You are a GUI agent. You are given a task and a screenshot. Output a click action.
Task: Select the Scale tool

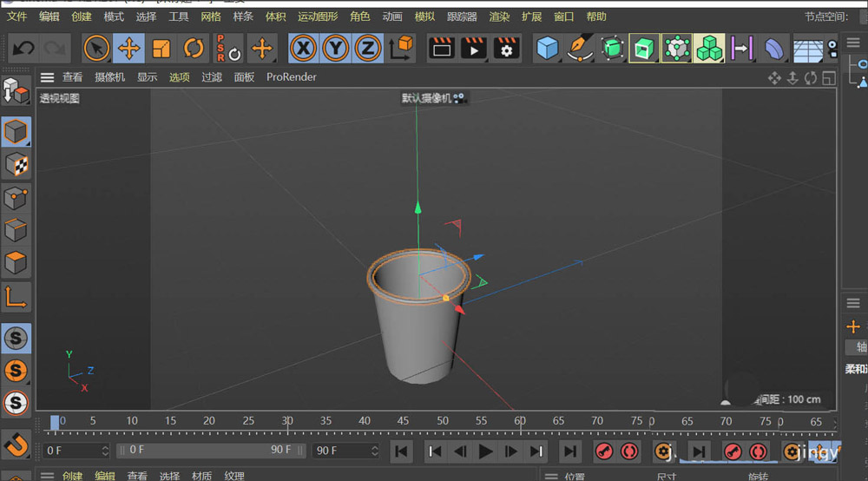161,48
